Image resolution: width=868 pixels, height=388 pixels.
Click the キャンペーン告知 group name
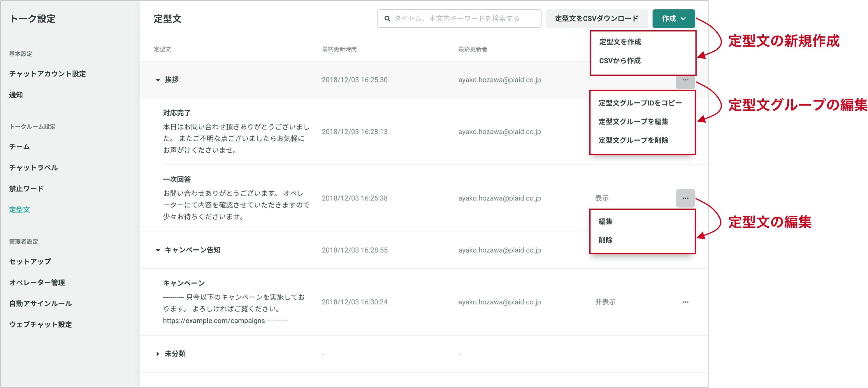(x=192, y=250)
